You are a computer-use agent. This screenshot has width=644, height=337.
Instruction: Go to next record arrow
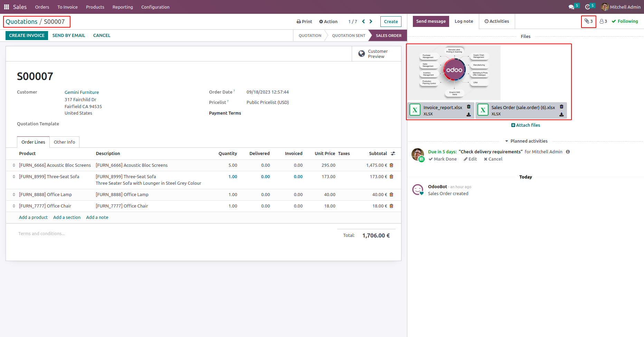click(371, 21)
